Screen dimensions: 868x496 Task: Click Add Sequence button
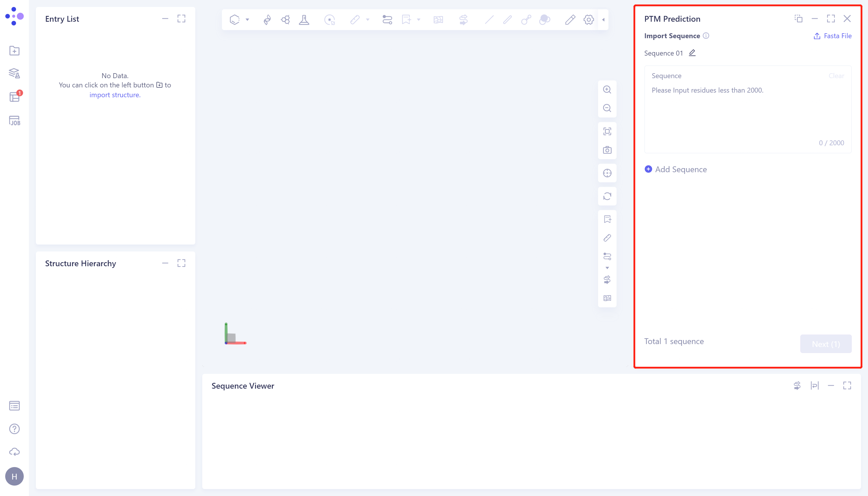(x=676, y=169)
